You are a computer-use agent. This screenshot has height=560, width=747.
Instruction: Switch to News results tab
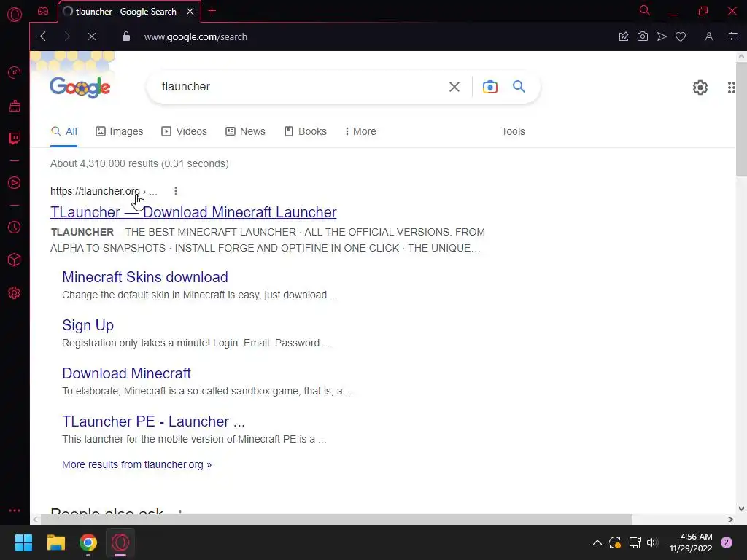pyautogui.click(x=245, y=131)
